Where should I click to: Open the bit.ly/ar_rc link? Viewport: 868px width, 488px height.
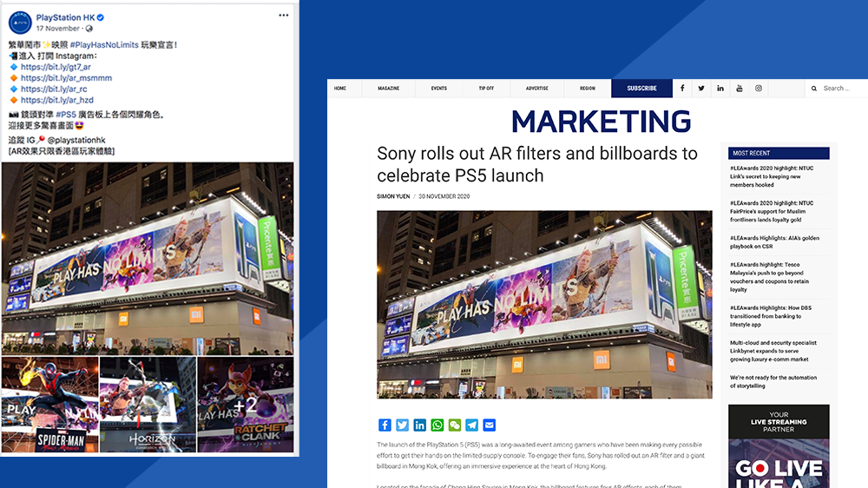tap(54, 89)
